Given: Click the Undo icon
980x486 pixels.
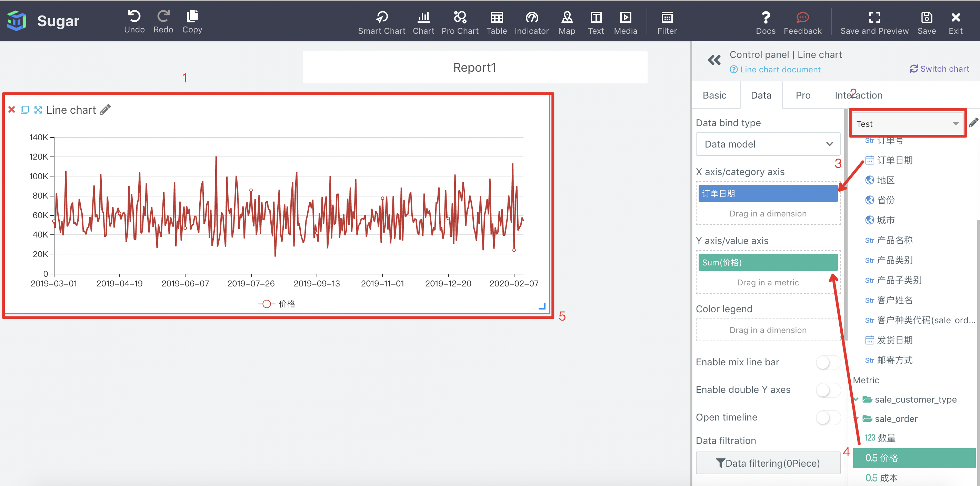Looking at the screenshot, I should (134, 16).
